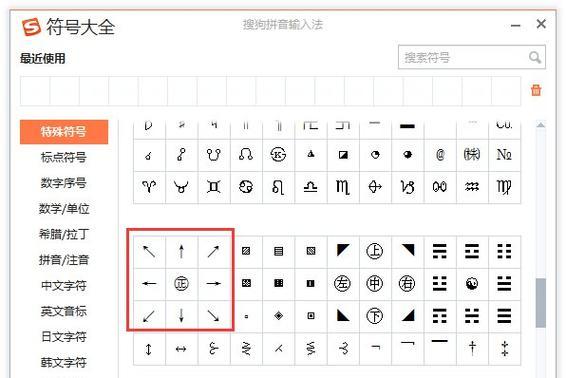Open the 希腊/拉丁 category tab
This screenshot has width=566, height=378.
pyautogui.click(x=64, y=234)
